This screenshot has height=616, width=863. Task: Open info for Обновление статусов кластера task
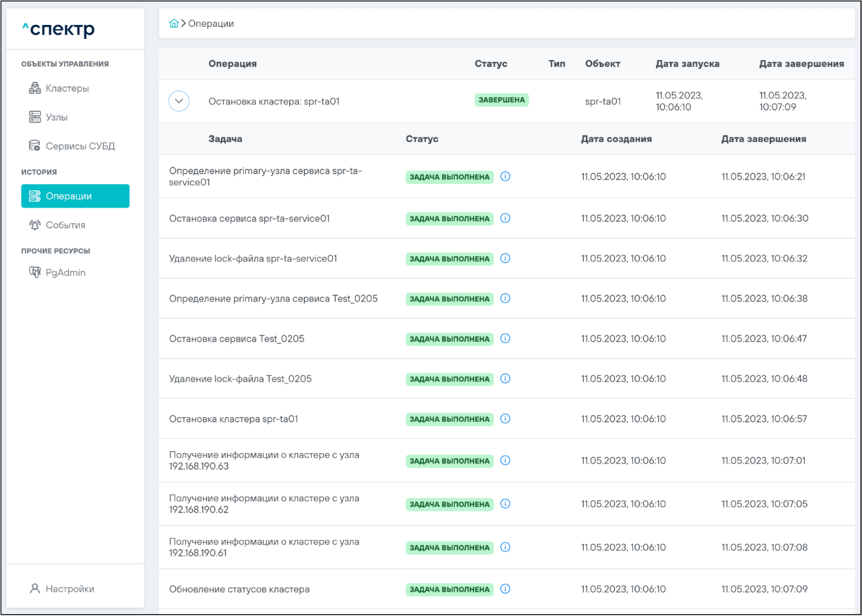(505, 589)
